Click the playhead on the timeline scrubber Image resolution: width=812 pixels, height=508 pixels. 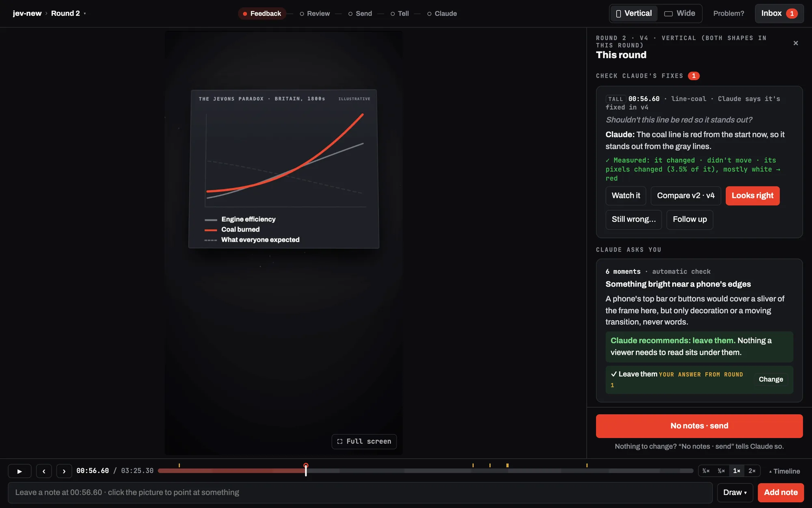306,469
